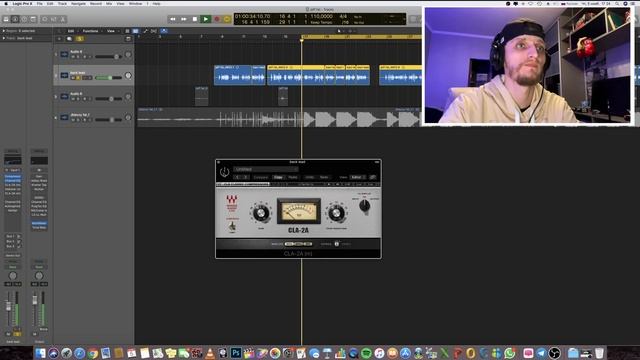Open the Record menu

pos(96,3)
